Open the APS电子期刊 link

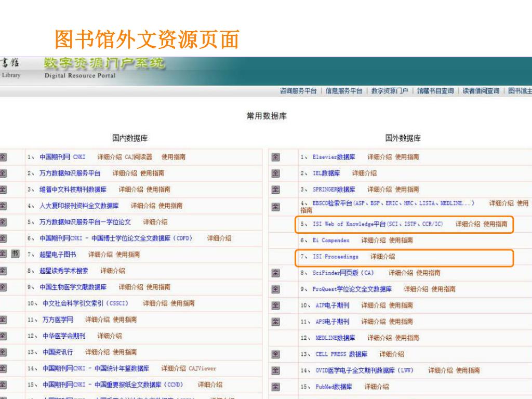pyautogui.click(x=332, y=322)
